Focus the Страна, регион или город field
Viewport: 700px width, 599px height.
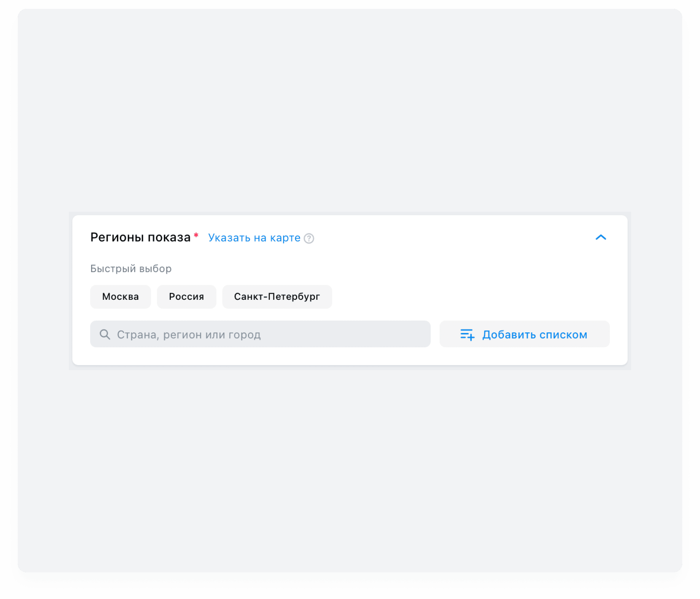point(260,334)
